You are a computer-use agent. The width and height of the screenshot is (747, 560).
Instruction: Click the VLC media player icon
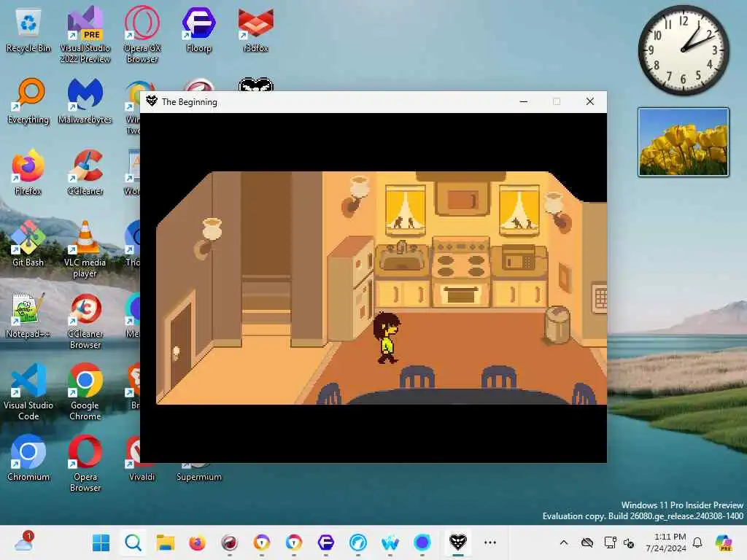tap(85, 249)
